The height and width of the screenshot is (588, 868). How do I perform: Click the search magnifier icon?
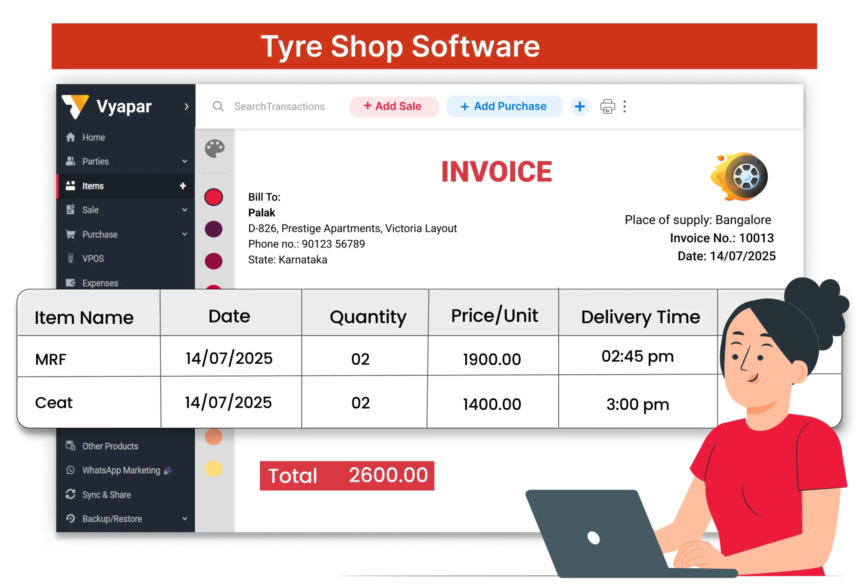(x=218, y=107)
